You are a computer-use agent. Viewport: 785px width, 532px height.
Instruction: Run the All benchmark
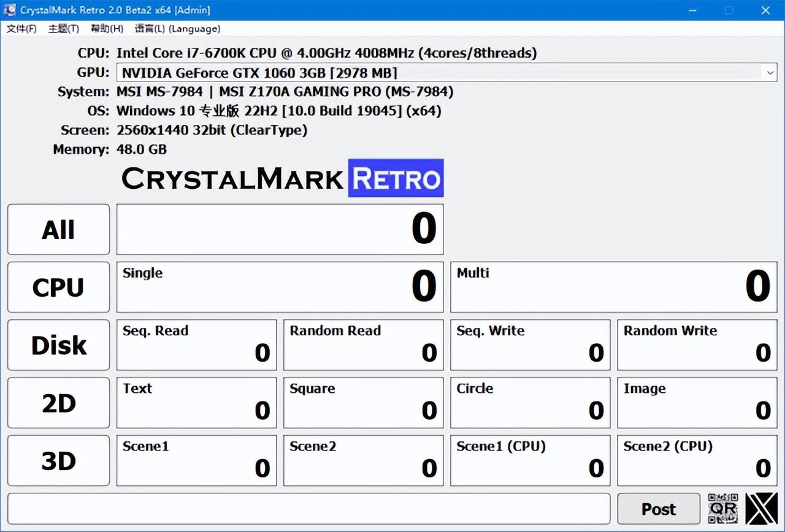[x=58, y=229]
